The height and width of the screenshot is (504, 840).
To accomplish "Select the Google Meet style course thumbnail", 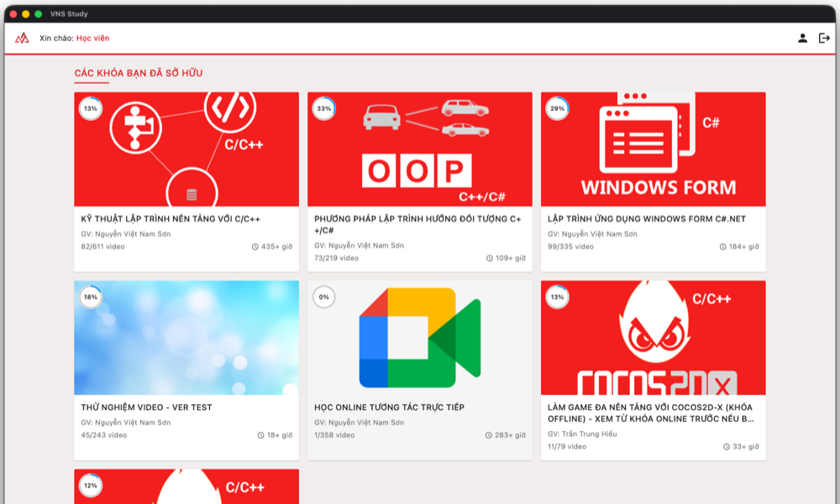I will [x=420, y=338].
